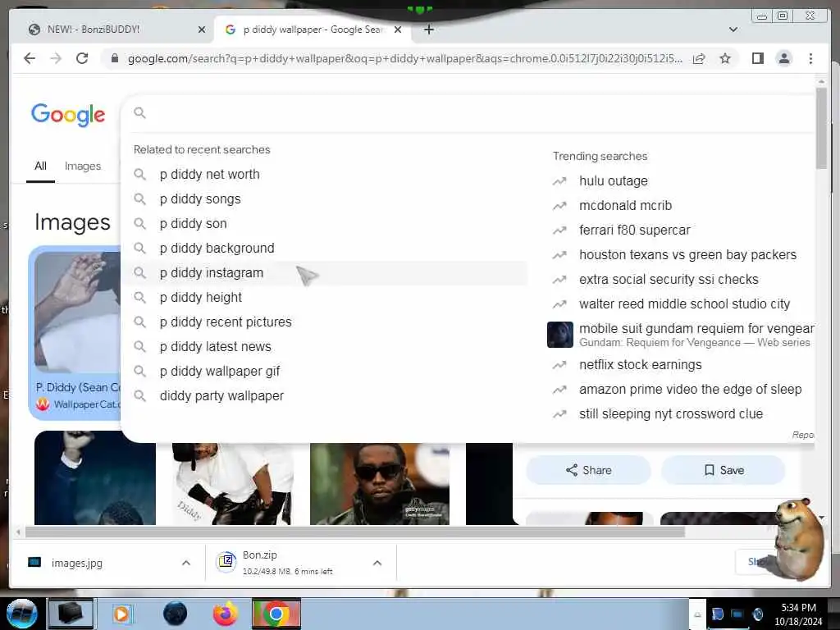Reload the current page
The image size is (840, 630).
[x=82, y=58]
